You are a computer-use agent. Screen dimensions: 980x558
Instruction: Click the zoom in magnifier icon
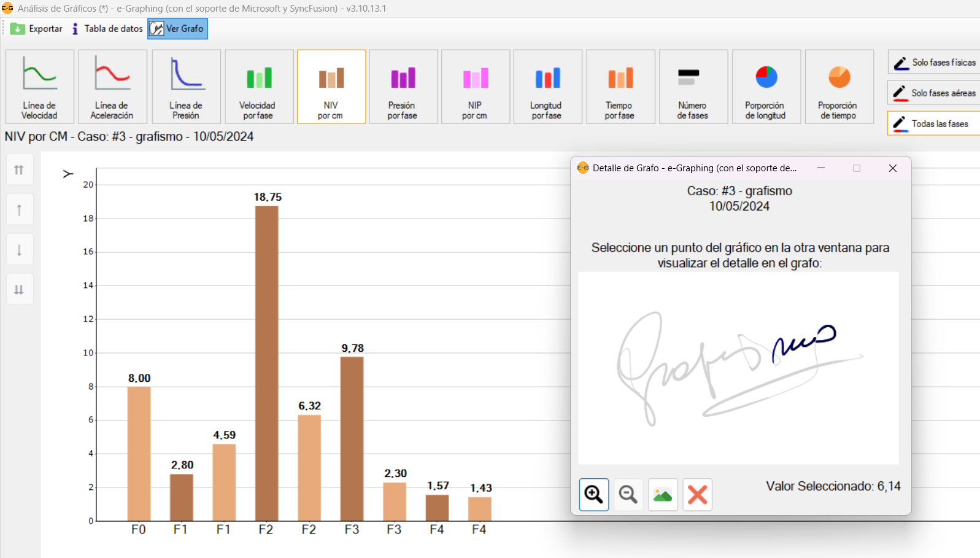(593, 494)
